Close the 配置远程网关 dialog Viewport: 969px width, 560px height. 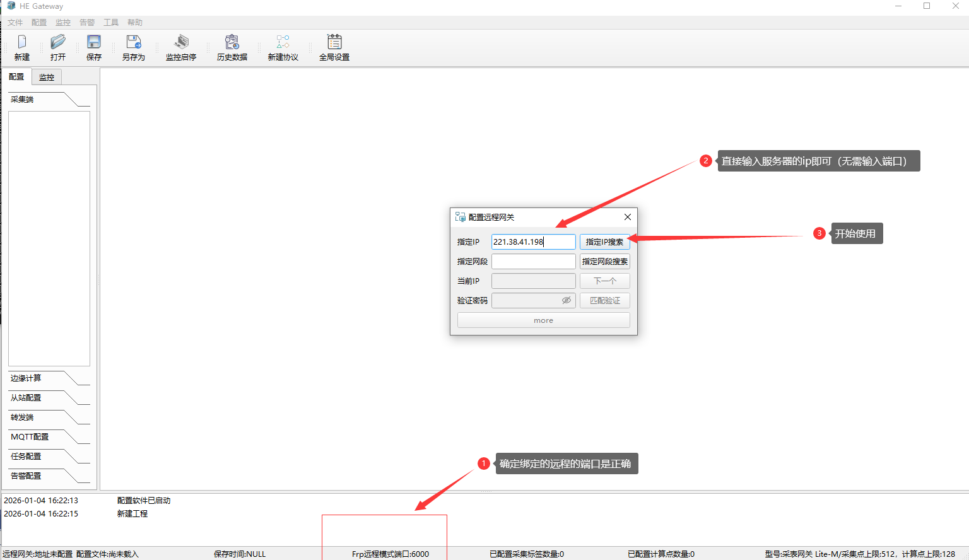pyautogui.click(x=627, y=217)
